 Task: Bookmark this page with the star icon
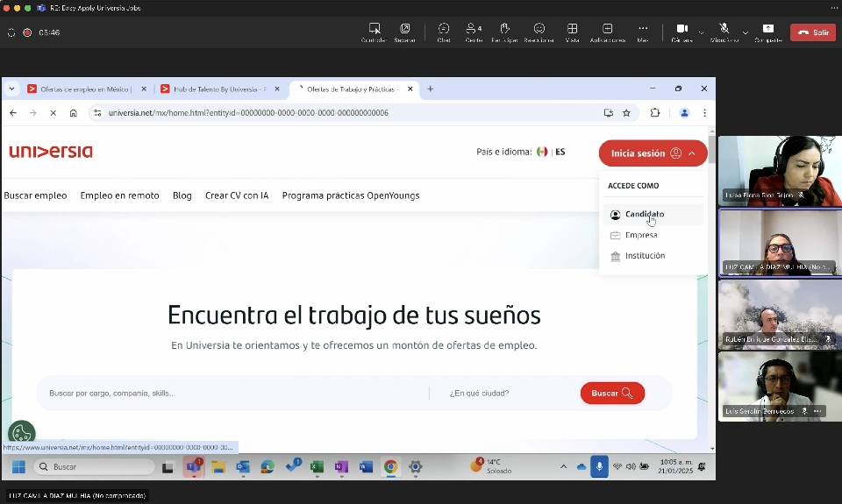click(x=626, y=113)
